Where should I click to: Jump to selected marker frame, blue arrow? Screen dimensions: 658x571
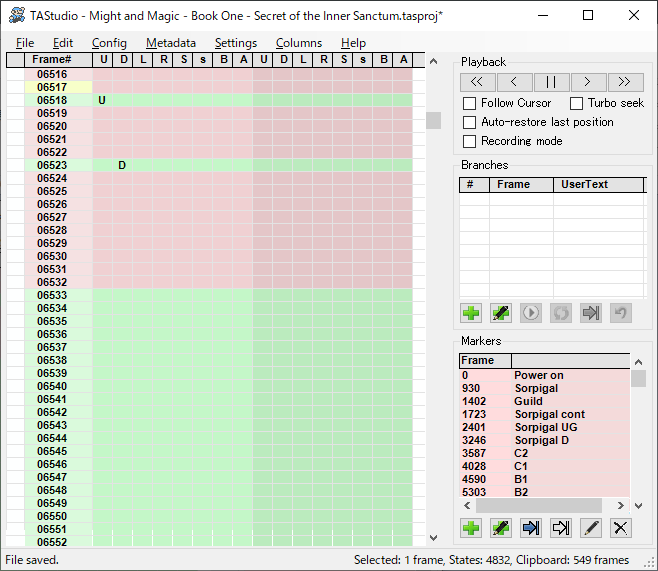point(531,528)
